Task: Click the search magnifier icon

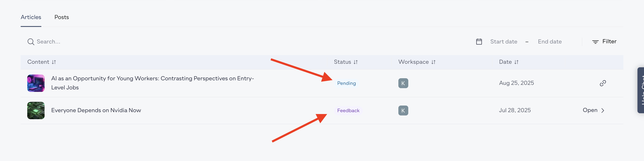Action: click(x=31, y=42)
